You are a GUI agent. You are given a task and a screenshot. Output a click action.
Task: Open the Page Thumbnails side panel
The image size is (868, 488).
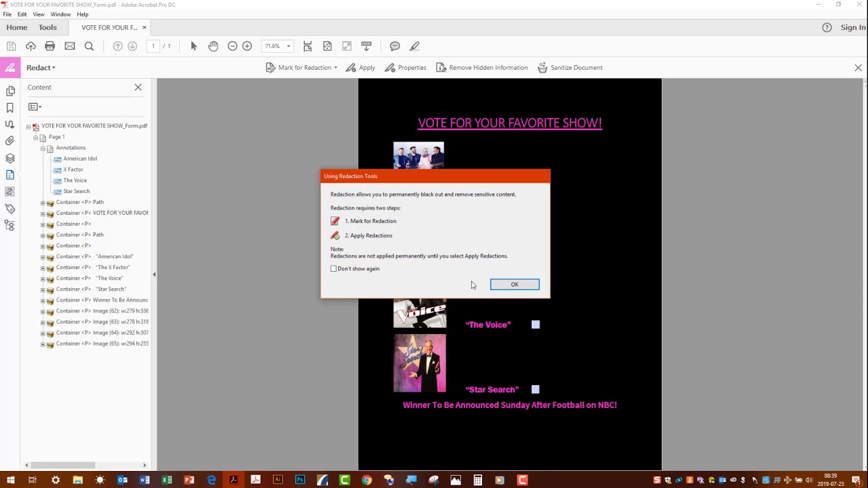10,91
